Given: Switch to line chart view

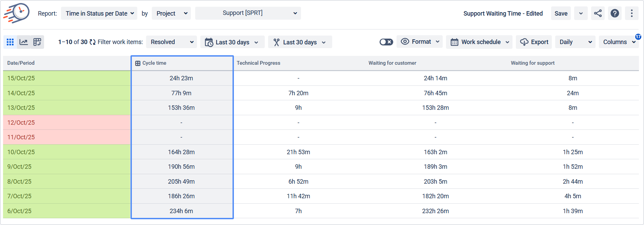Looking at the screenshot, I should click(24, 42).
